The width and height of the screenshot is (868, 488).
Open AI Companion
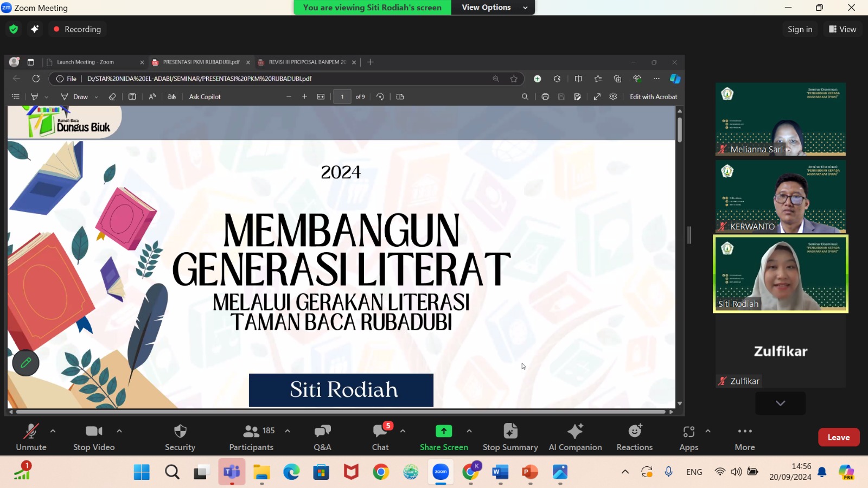pos(575,437)
